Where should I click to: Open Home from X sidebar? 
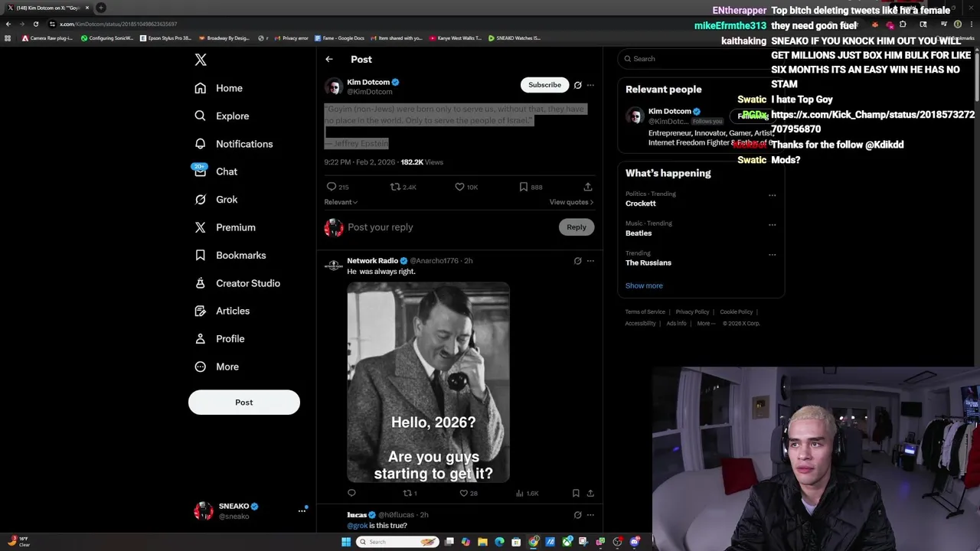click(x=219, y=88)
